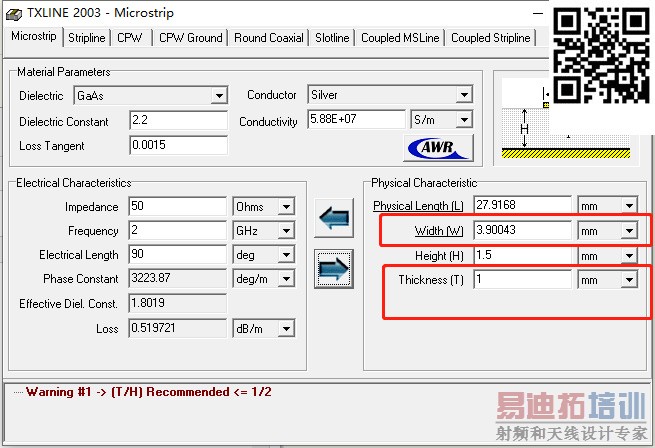Minimize the TXLINE window
The width and height of the screenshot is (655, 448).
click(x=538, y=14)
